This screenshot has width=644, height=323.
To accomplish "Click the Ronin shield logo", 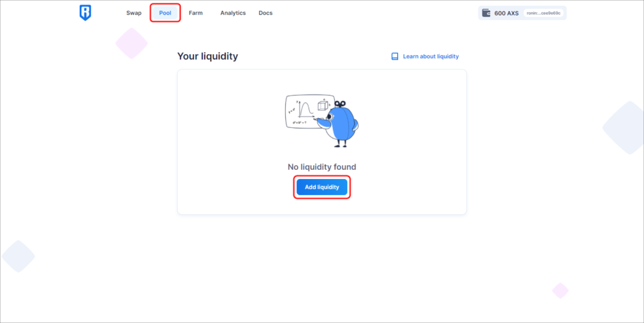I will coord(85,13).
